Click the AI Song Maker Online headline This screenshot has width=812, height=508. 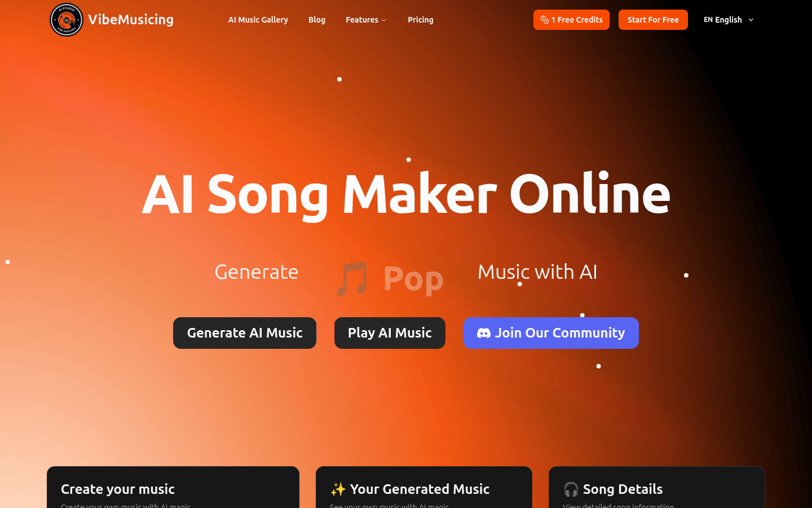406,195
